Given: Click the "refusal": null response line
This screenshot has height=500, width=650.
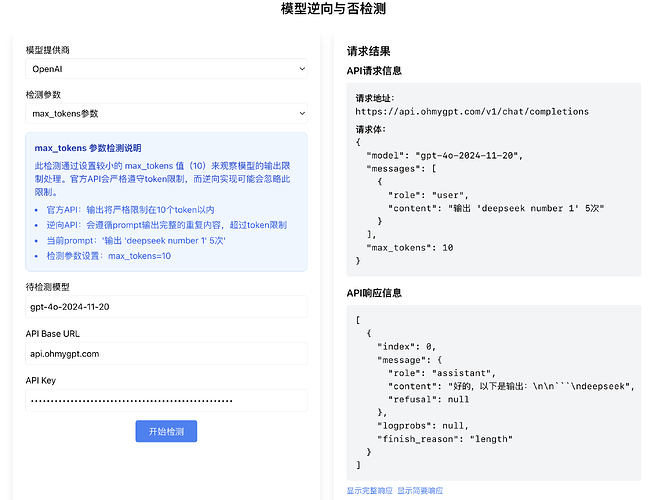Looking at the screenshot, I should [x=429, y=399].
